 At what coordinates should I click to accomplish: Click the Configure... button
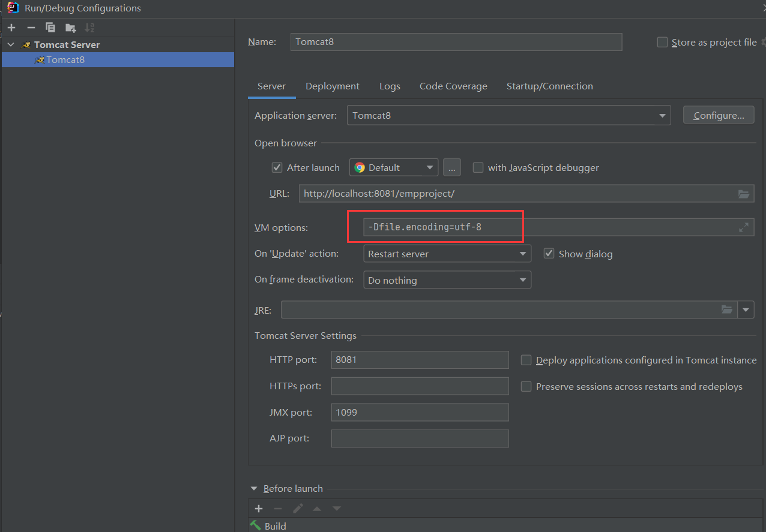(x=719, y=115)
